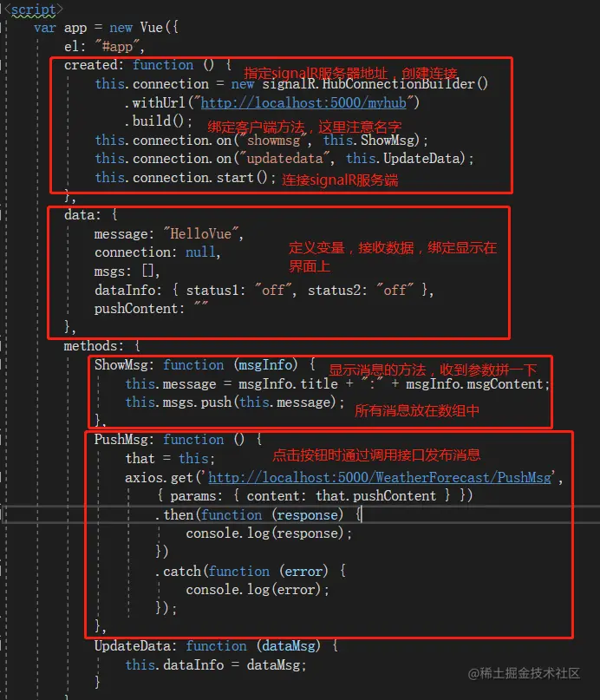Collapse the created function block
The width and height of the screenshot is (600, 700).
2,65
